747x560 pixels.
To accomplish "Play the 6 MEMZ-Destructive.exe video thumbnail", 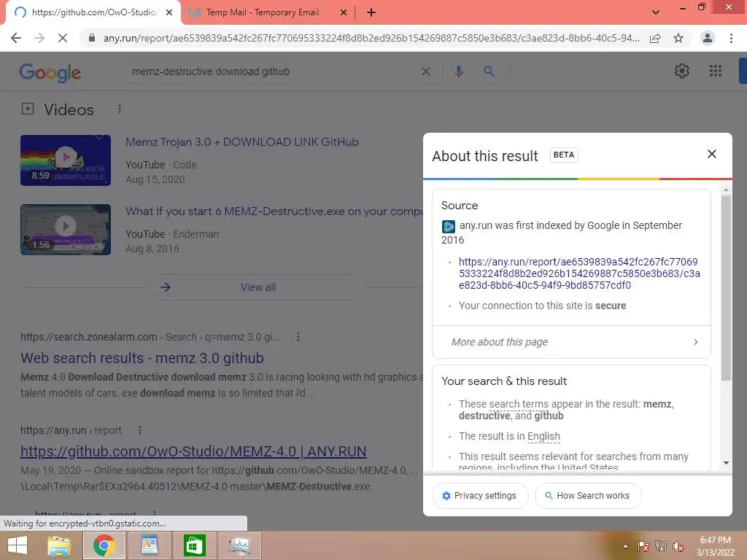I will [x=66, y=230].
